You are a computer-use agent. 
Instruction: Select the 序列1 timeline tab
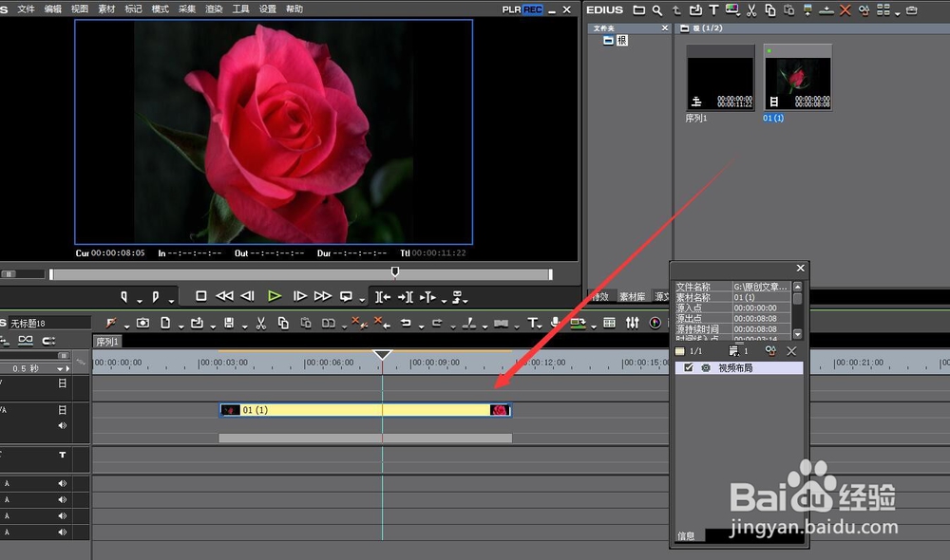(107, 342)
